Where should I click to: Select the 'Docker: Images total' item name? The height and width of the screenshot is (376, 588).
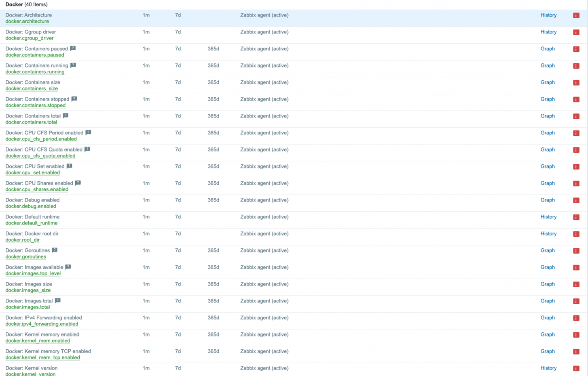tap(29, 301)
